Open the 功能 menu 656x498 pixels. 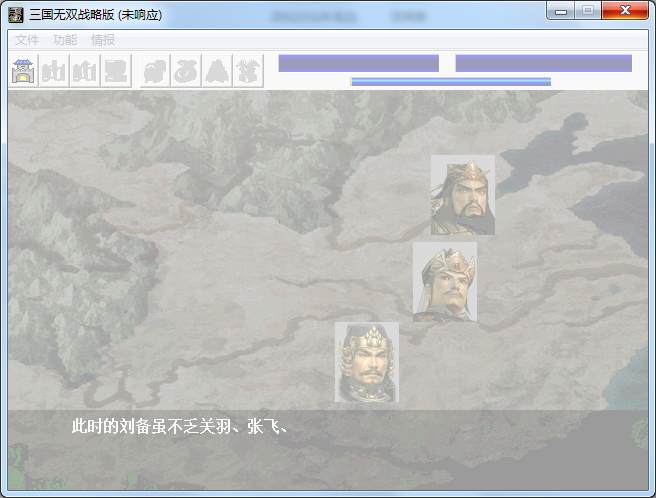(65, 40)
